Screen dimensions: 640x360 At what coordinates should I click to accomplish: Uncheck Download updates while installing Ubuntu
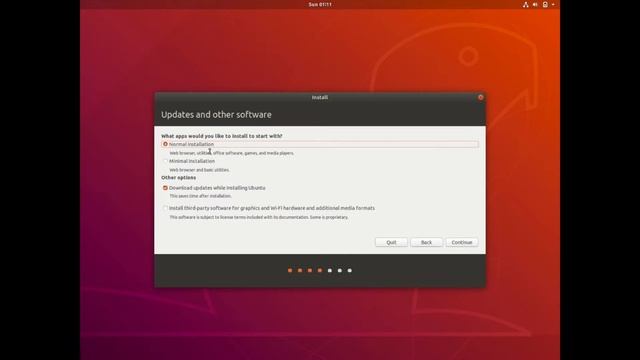165,188
